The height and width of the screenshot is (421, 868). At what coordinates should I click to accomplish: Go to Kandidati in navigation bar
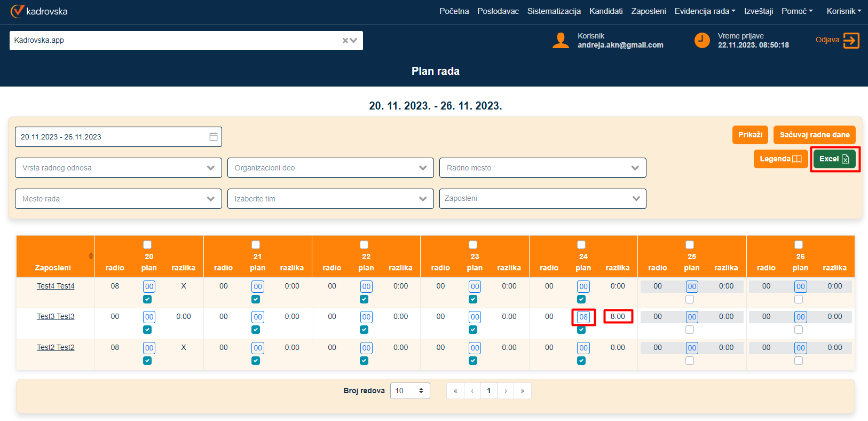click(605, 11)
